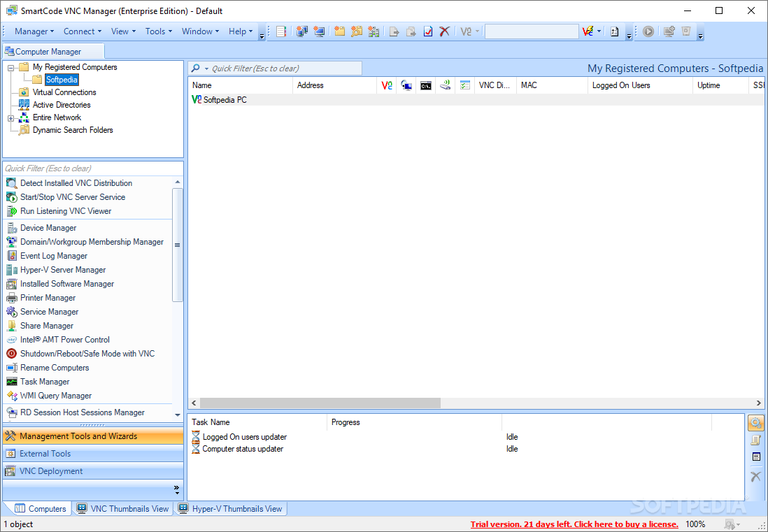Screen dimensions: 768x532
Task: Open the Tools menu
Action: [x=159, y=31]
